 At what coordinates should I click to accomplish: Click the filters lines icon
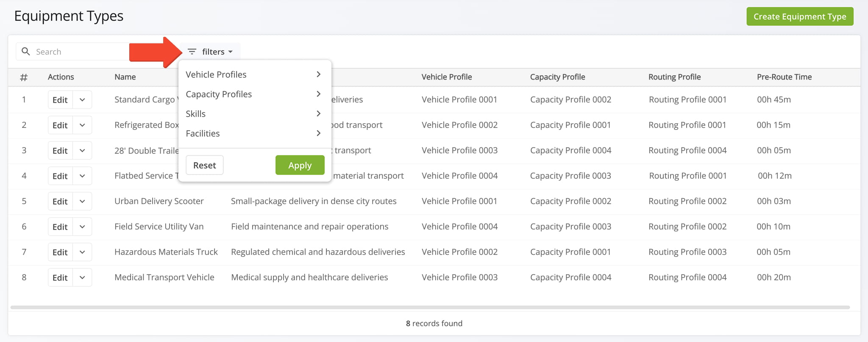click(192, 52)
